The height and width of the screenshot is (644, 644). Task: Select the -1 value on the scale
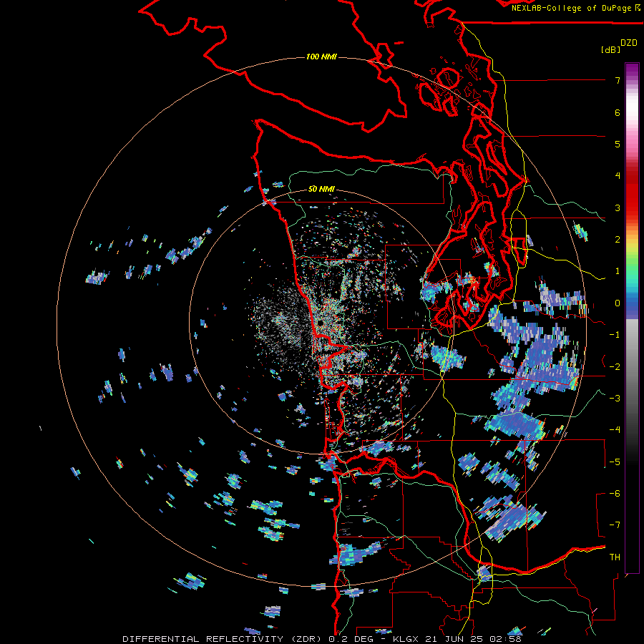[615, 335]
